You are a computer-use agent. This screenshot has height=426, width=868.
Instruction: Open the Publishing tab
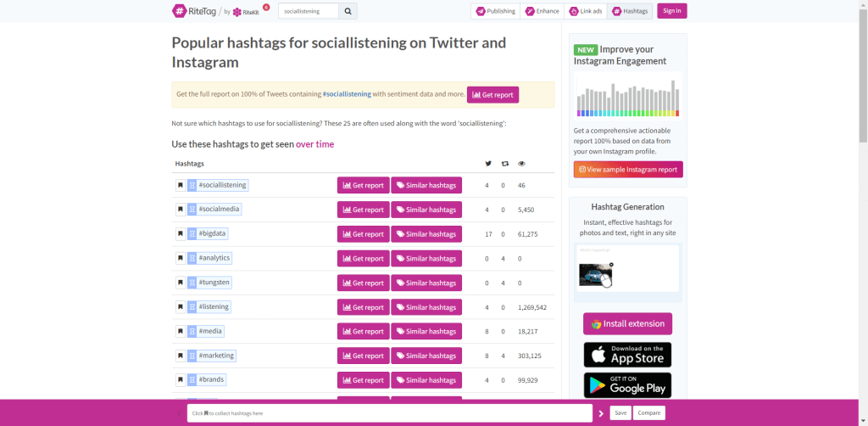[x=496, y=11]
